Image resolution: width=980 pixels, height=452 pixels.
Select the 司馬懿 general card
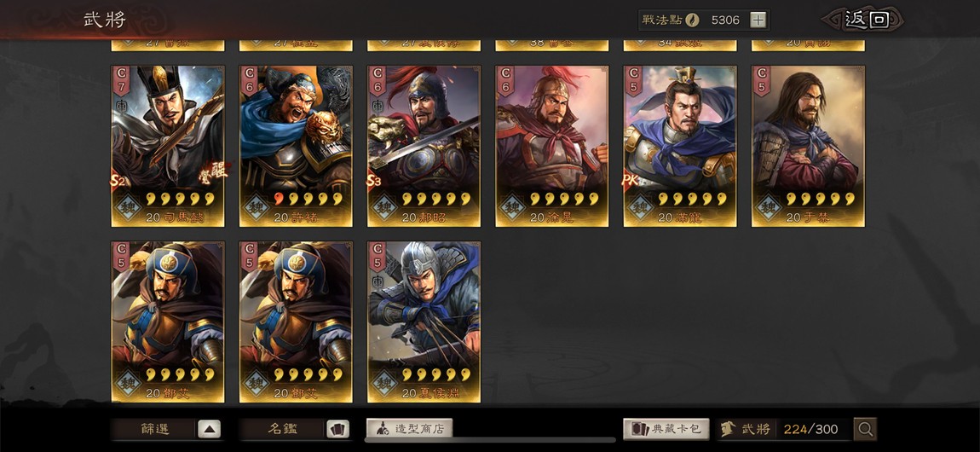point(168,147)
